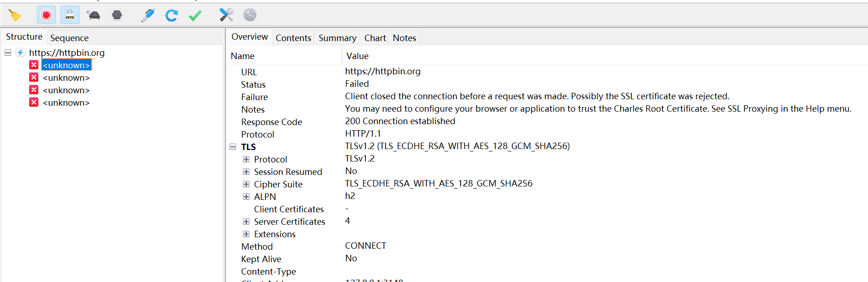
Task: Toggle SSL Proxying padlock icon
Action: pos(70,15)
